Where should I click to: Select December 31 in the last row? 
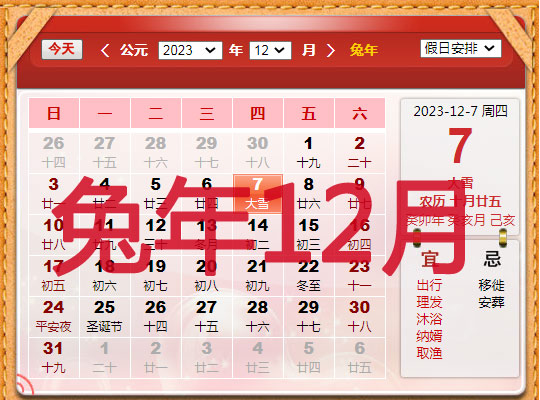pyautogui.click(x=54, y=358)
